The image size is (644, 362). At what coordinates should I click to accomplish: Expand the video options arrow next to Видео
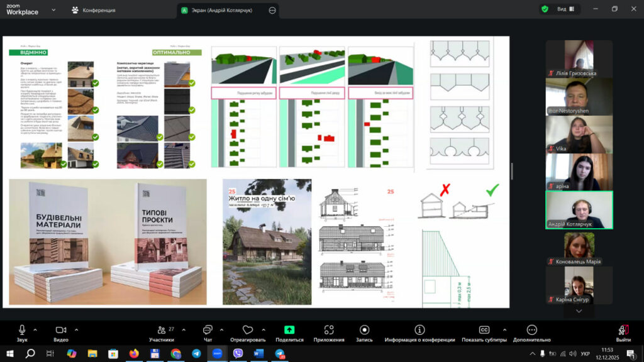[77, 329]
